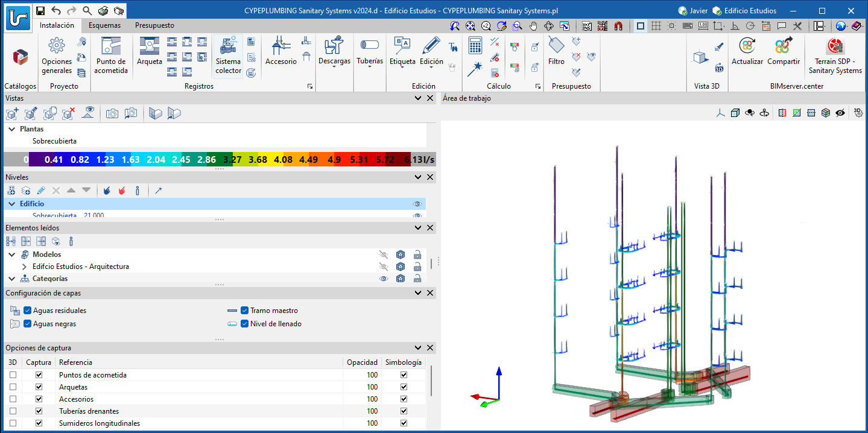Disable Captura checkbox for Arquetas
This screenshot has height=433, width=868.
(x=39, y=387)
